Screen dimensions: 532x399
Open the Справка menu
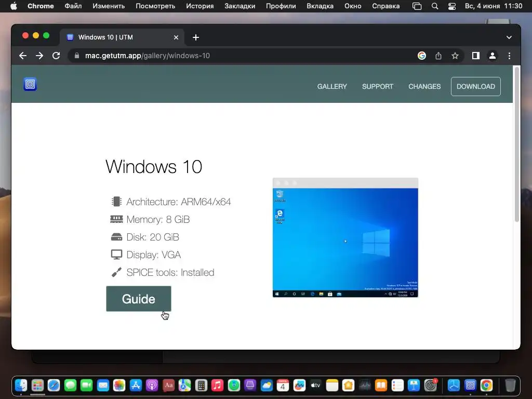click(386, 6)
